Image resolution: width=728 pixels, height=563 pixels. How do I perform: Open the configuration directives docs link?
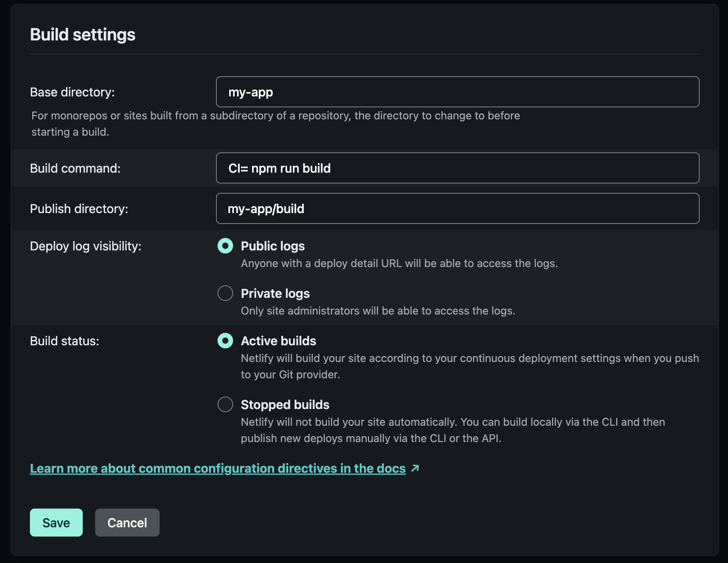218,469
